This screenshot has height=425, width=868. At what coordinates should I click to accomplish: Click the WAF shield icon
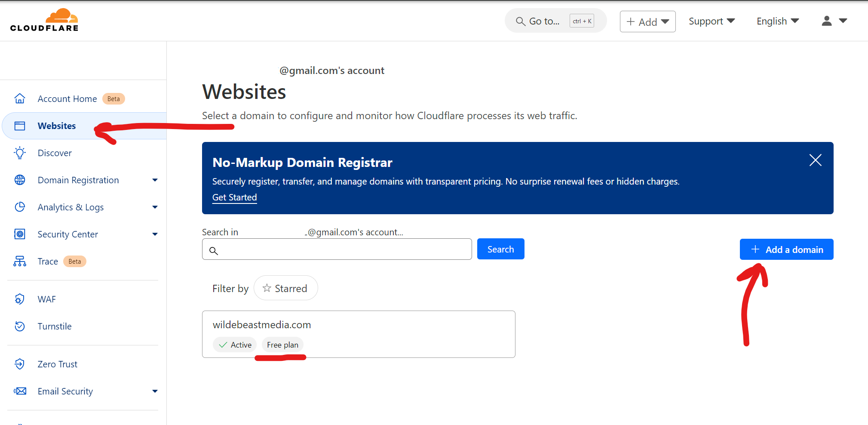pos(20,299)
